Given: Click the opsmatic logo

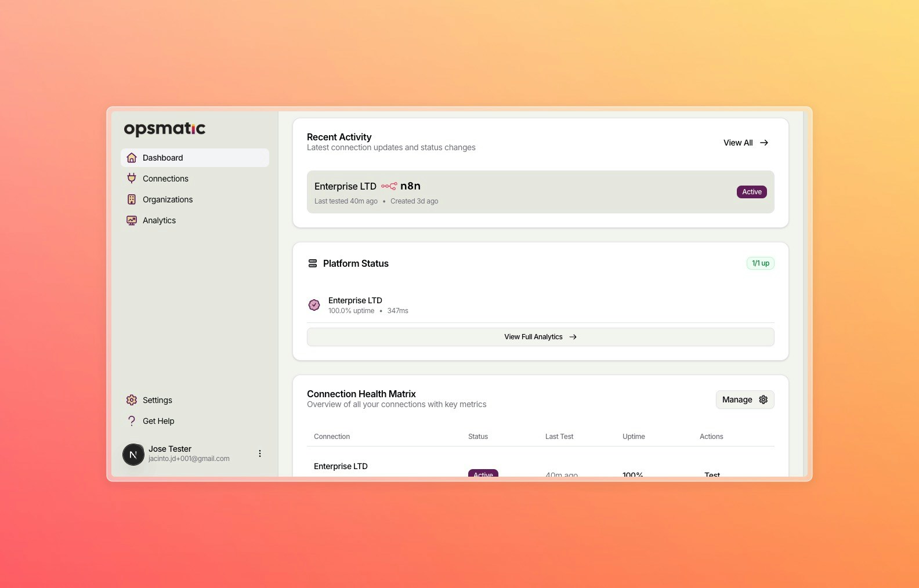Looking at the screenshot, I should tap(165, 129).
